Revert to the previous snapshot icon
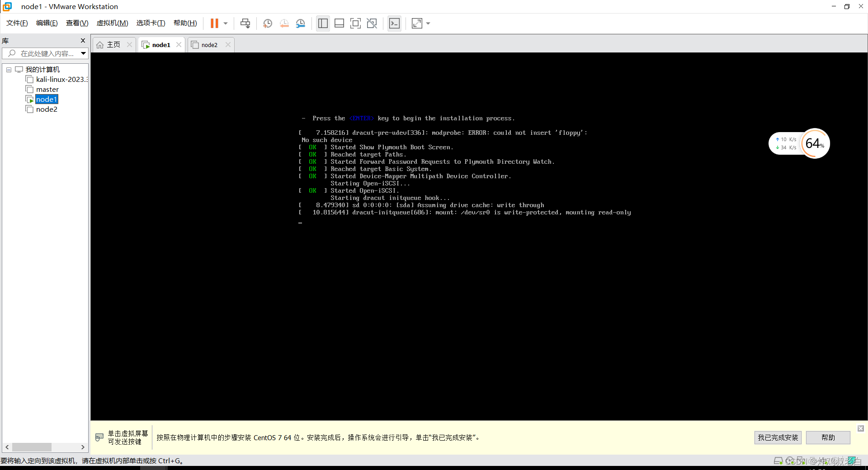The image size is (868, 470). 284,23
